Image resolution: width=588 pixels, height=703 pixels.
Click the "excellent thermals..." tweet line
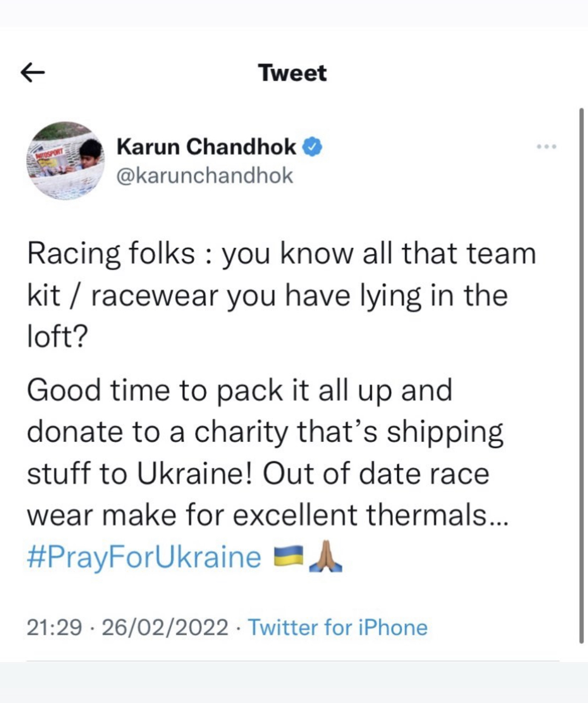[267, 515]
